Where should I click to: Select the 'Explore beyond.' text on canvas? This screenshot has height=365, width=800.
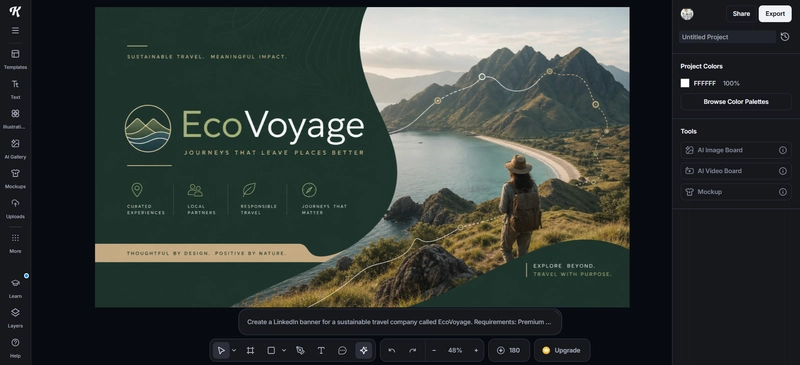[564, 266]
